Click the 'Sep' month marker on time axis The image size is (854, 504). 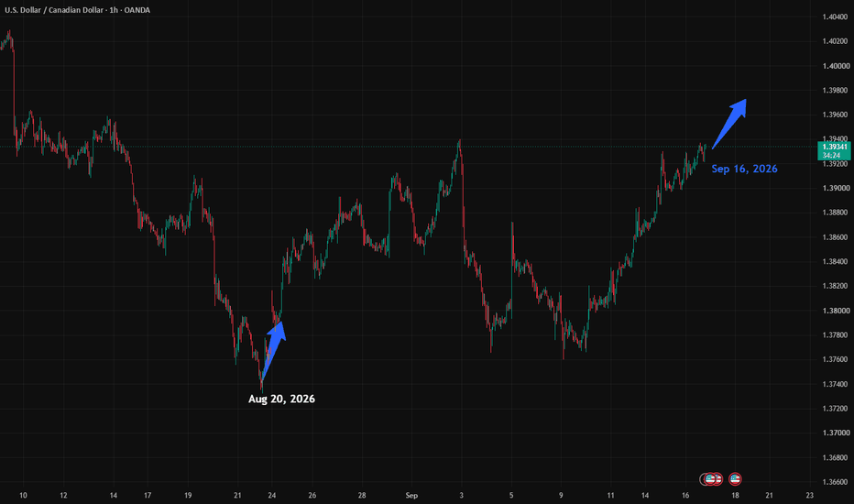pyautogui.click(x=411, y=495)
